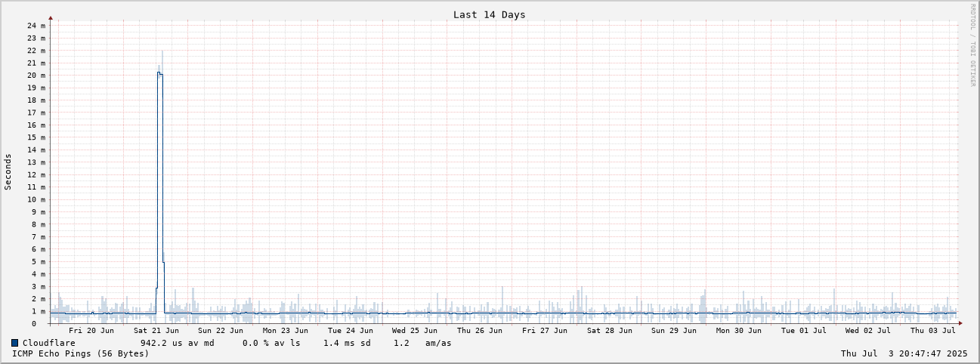Click the '5 m' y-axis tick label

[38, 261]
